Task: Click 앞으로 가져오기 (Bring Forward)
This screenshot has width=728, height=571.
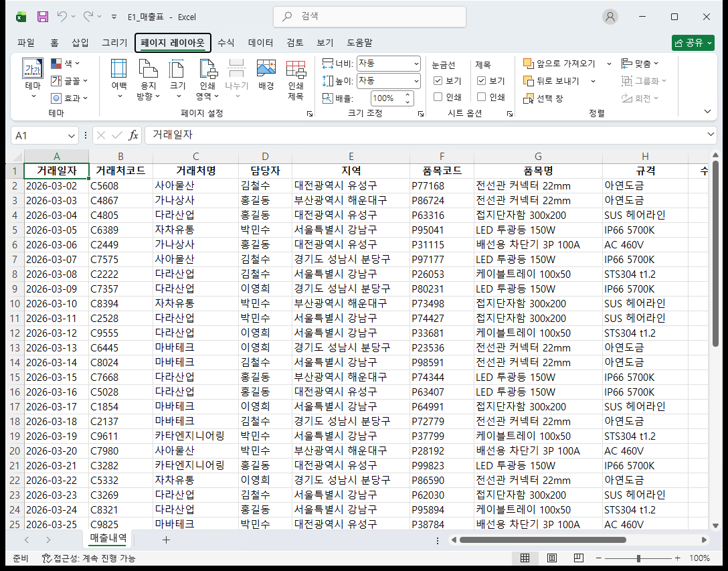Action: (x=559, y=63)
